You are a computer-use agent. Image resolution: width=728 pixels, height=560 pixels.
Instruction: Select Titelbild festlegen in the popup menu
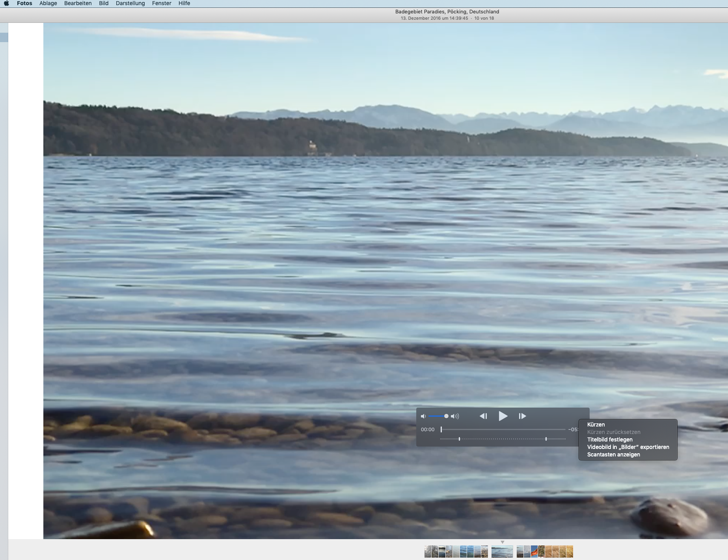tap(609, 439)
